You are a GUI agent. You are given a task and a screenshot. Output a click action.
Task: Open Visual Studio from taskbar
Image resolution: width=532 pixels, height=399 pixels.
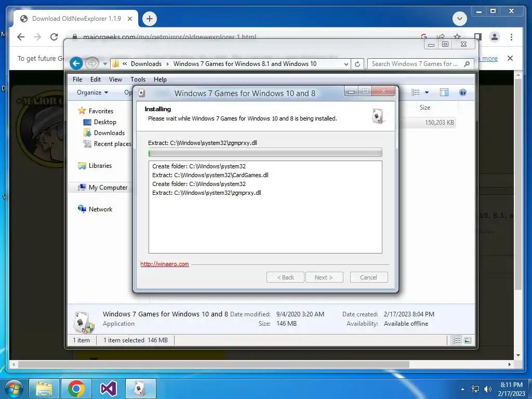(x=108, y=389)
